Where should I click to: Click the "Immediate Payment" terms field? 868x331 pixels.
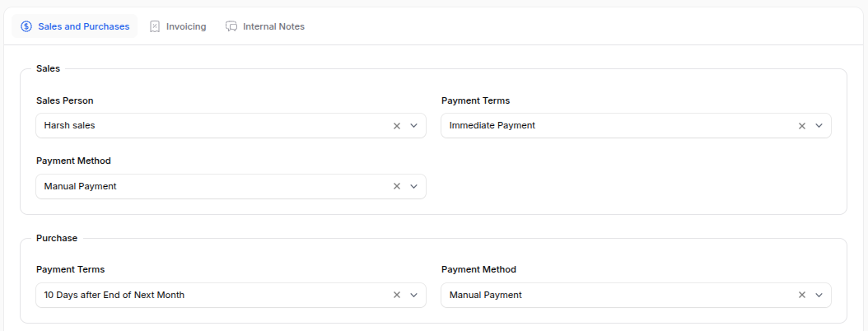point(609,126)
